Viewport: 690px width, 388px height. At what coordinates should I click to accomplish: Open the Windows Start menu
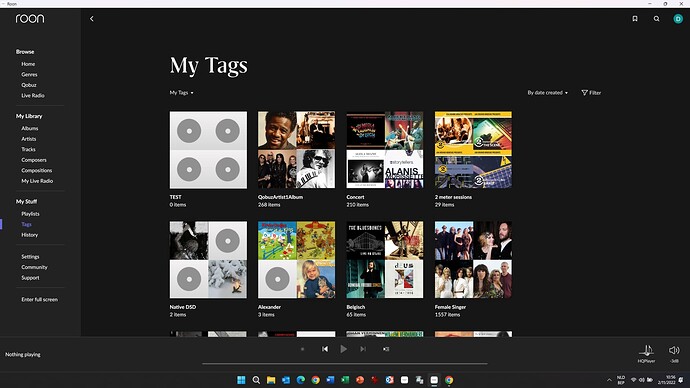coord(241,380)
